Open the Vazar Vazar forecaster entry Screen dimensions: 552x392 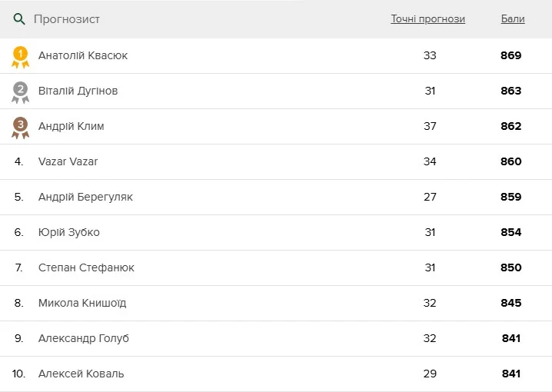(x=68, y=162)
